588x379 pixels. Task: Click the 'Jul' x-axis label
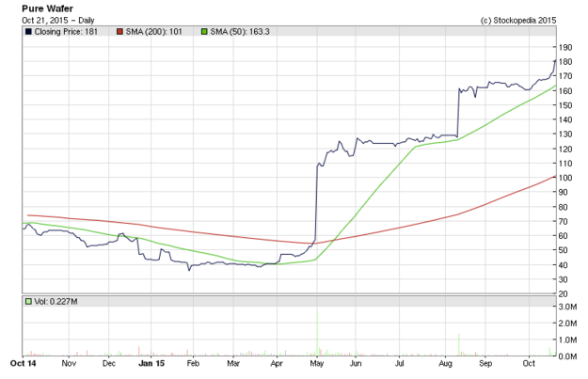[400, 363]
